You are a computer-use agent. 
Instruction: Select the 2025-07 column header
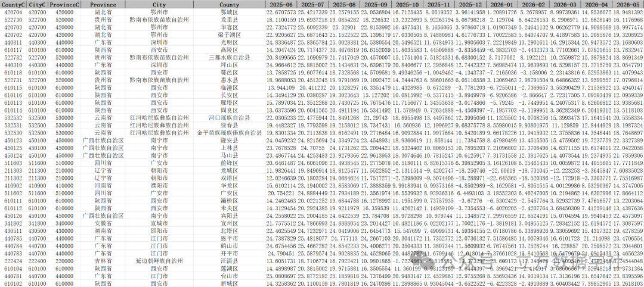[x=313, y=5]
